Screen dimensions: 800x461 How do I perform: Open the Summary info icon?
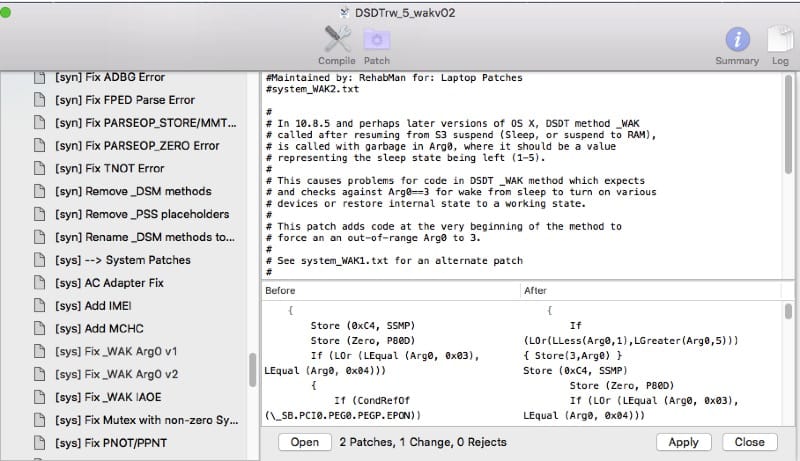point(737,40)
